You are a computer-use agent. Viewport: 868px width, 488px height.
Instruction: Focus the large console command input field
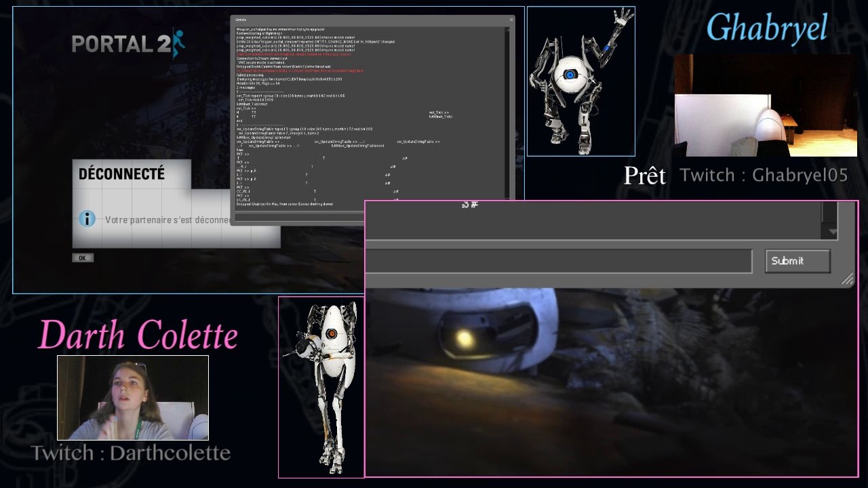pos(559,261)
